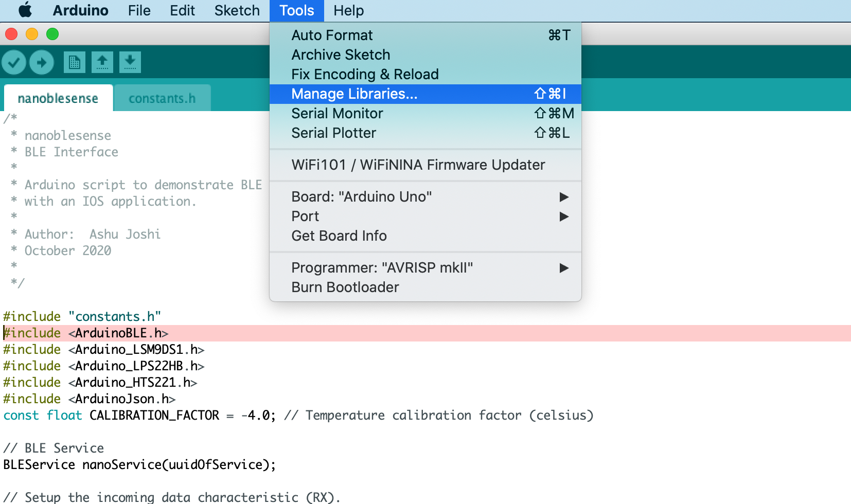Expand the Port submenu arrow
Viewport: 851px width, 504px height.
coord(564,217)
